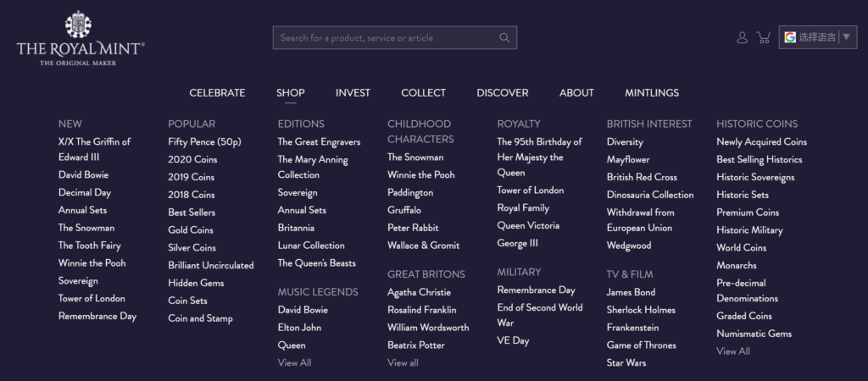The width and height of the screenshot is (868, 381).
Task: Go to Game of Thrones
Action: coord(641,345)
